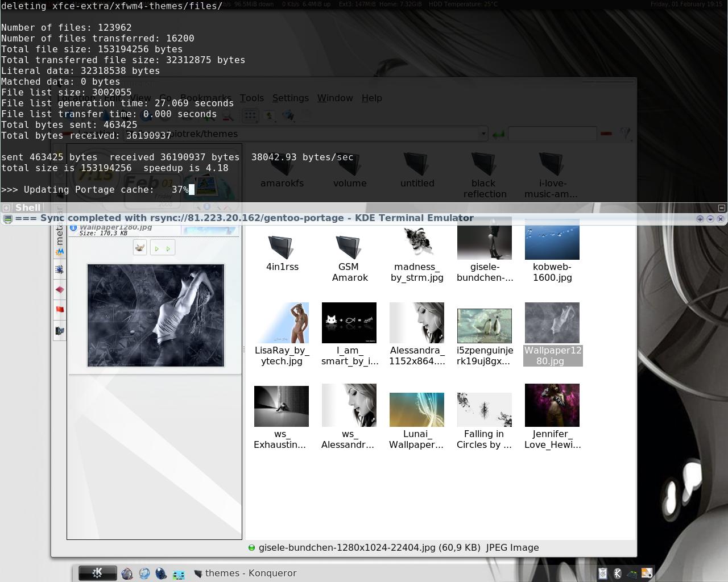Click the bottom sidebar tab icon below the red flag
728x582 pixels.
pyautogui.click(x=59, y=330)
